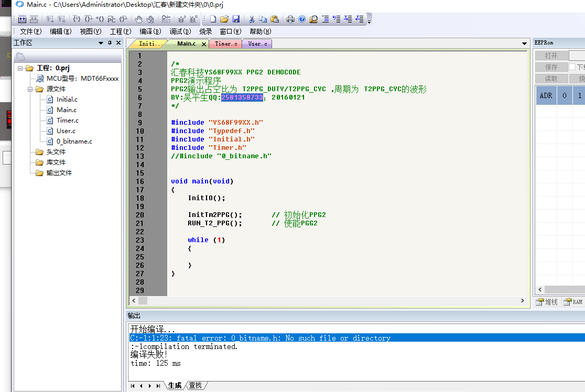Click the blue question mark help icon
585x392 pixels.
tap(302, 19)
